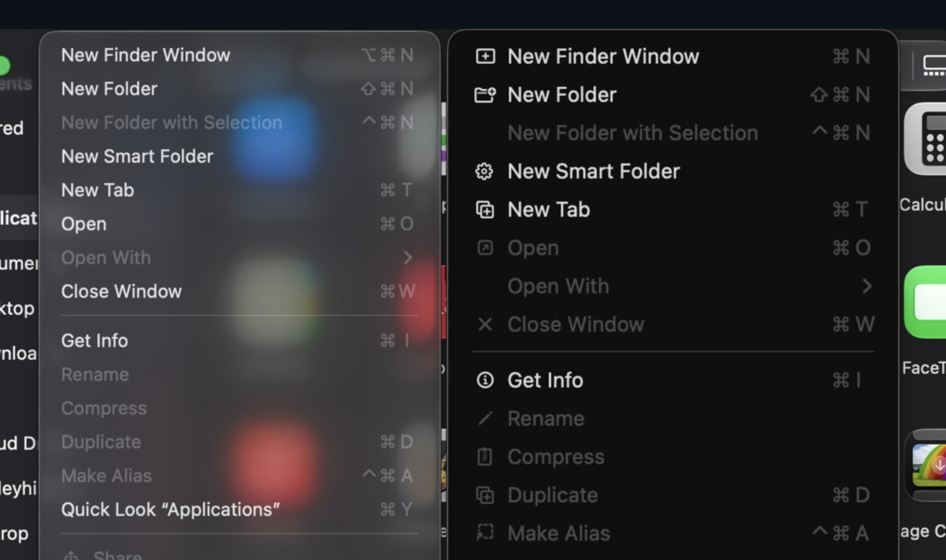Open the green FaceTime app icon
The image size is (946, 560).
point(925,302)
